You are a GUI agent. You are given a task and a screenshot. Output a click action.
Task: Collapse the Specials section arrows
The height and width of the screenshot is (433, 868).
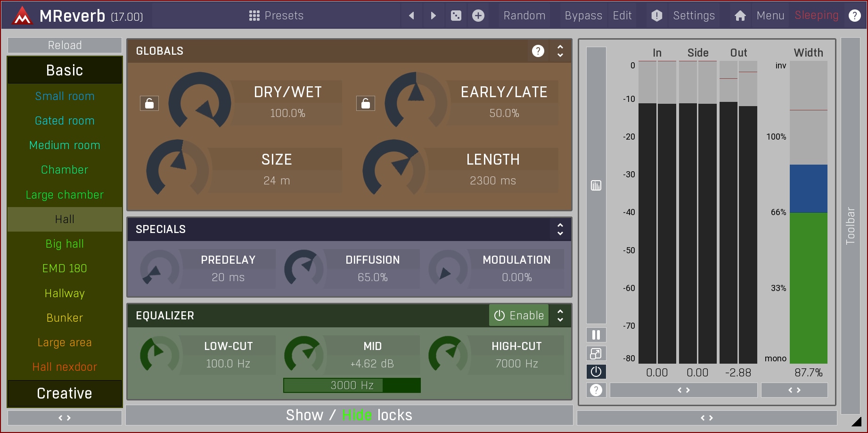pyautogui.click(x=560, y=229)
